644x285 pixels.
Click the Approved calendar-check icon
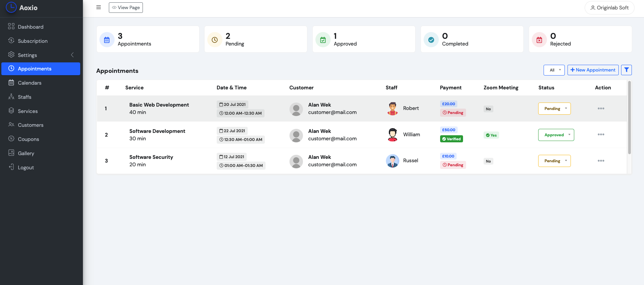(323, 40)
